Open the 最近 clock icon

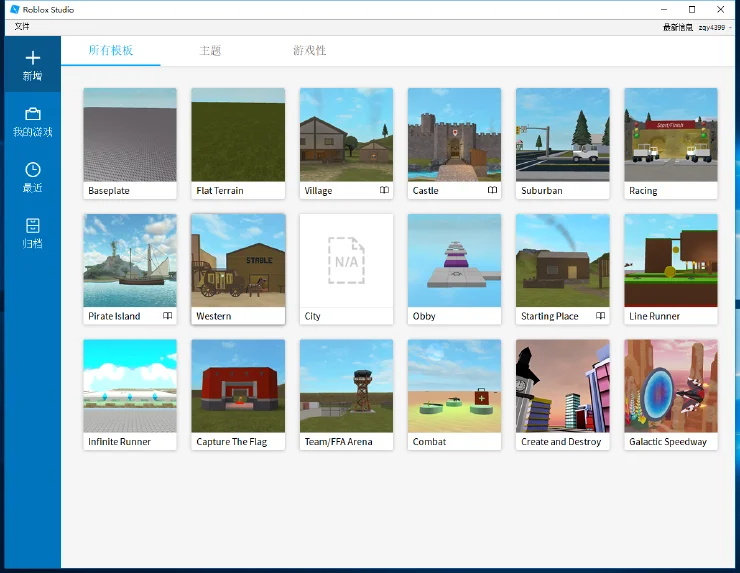[33, 169]
